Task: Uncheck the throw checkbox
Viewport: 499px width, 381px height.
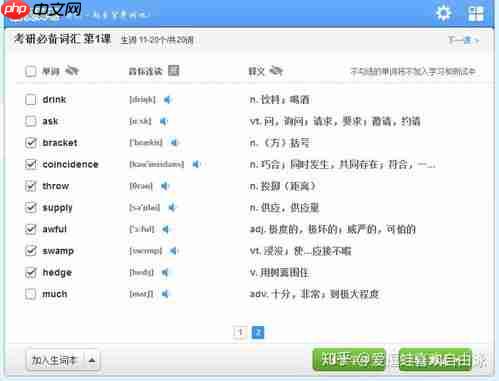Action: tap(31, 186)
